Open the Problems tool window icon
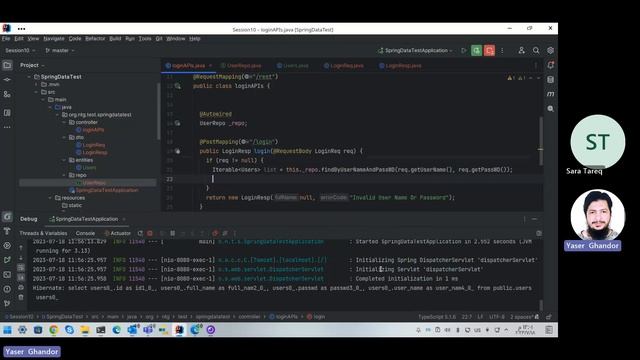 click(7, 289)
